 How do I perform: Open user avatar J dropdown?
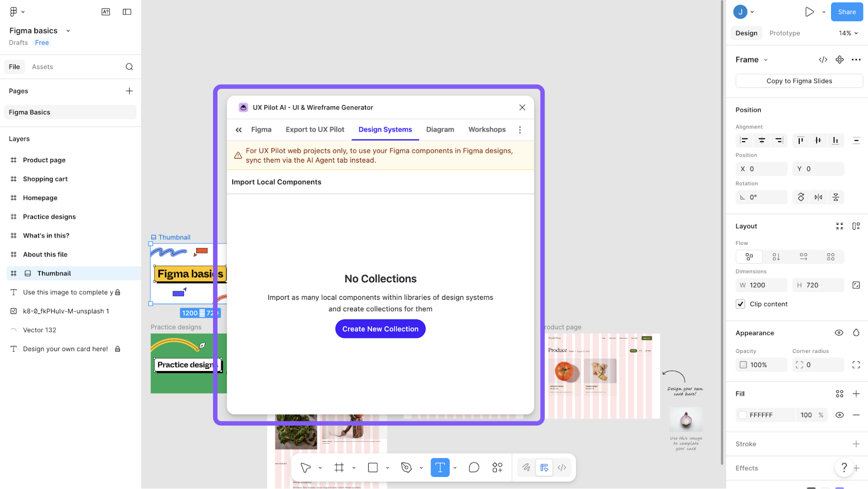744,12
